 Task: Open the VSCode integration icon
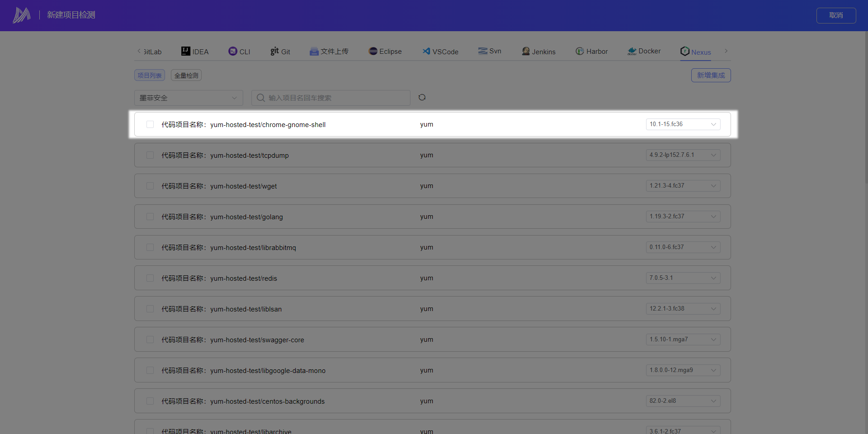(x=426, y=51)
